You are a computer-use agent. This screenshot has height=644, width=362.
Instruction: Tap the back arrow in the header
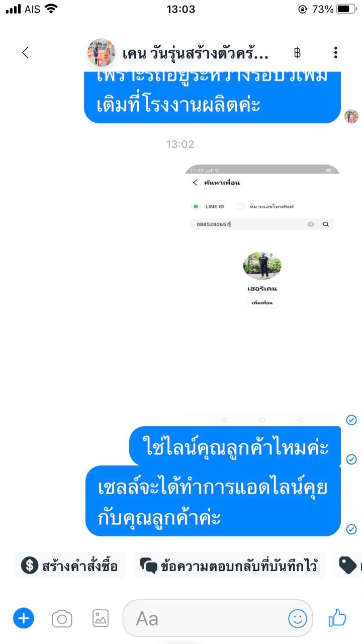25,52
